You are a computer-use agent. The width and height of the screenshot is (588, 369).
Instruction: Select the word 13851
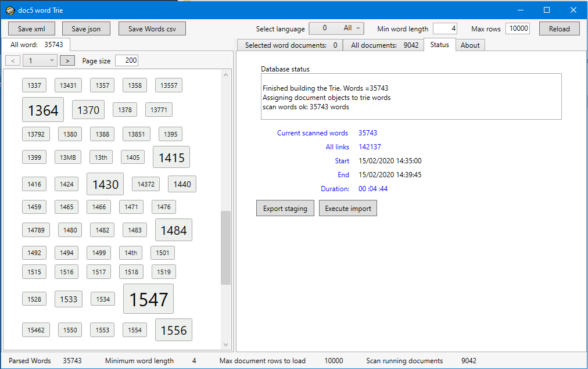pyautogui.click(x=137, y=134)
